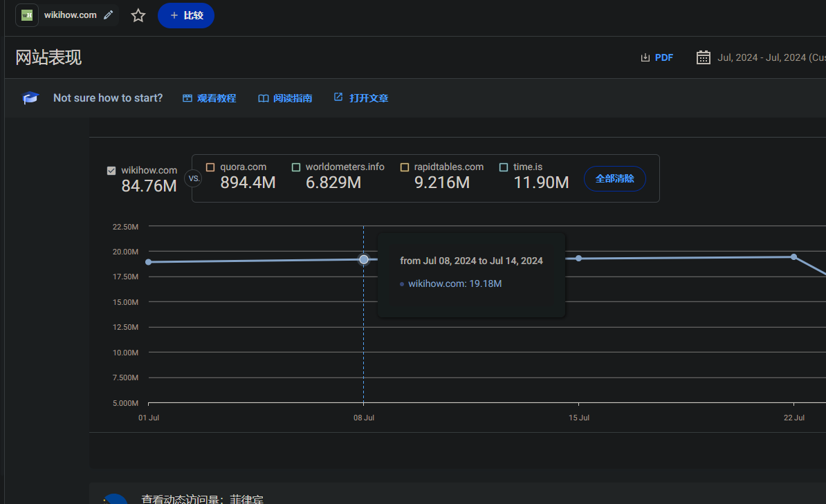Click the open article external-link icon

pos(338,97)
